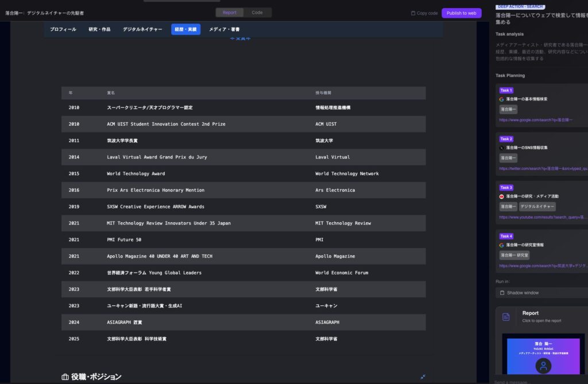Click the collapse arrows icon beside 役職・ポジション

coord(423,377)
